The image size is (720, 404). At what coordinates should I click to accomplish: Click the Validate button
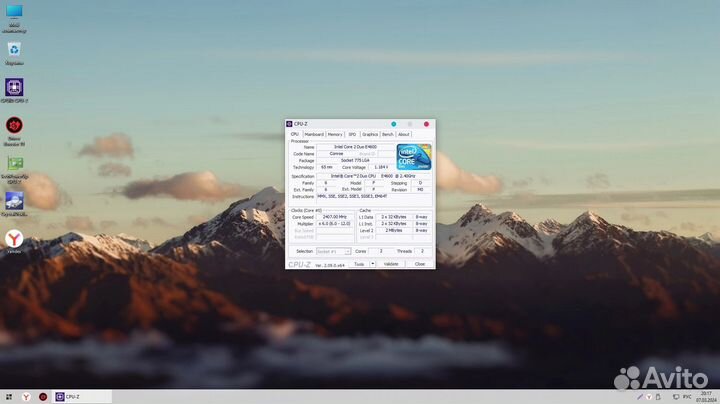(391, 264)
